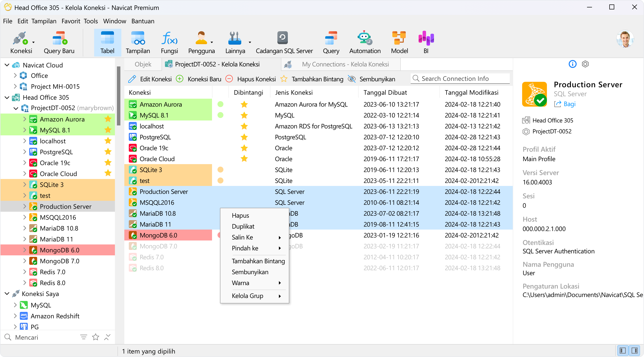
Task: Open the Koneksi toolbar dropdown arrow
Action: point(33,43)
